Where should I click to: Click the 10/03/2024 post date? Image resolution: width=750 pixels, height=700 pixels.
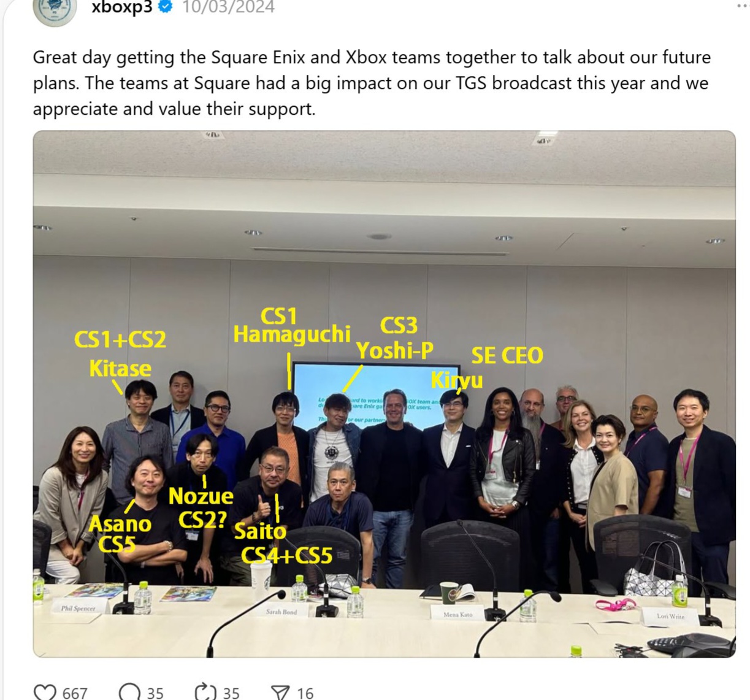[x=228, y=7]
